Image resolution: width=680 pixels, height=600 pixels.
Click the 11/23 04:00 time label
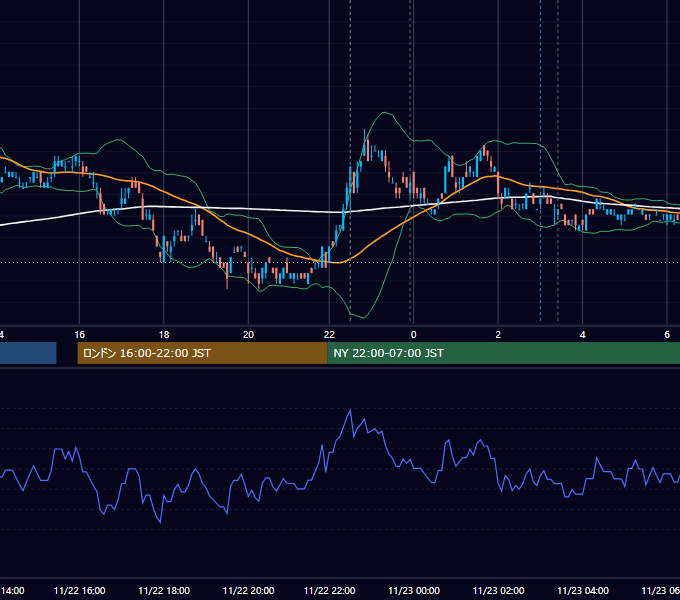pos(583,590)
